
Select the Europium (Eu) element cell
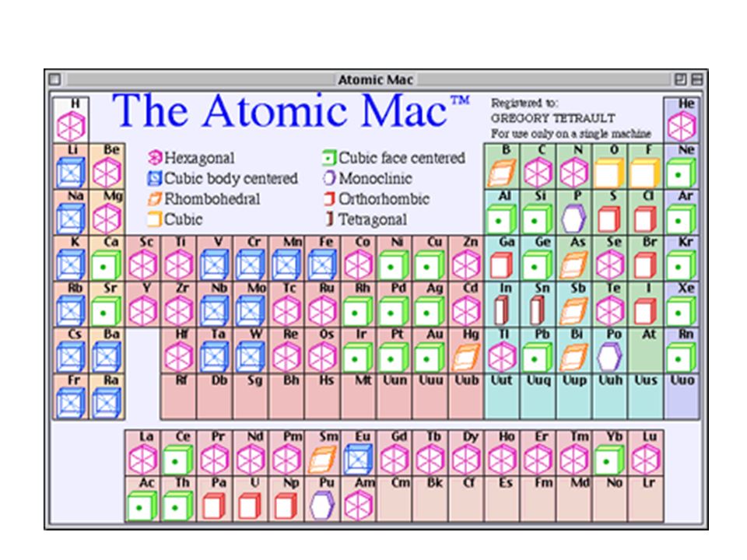click(358, 453)
